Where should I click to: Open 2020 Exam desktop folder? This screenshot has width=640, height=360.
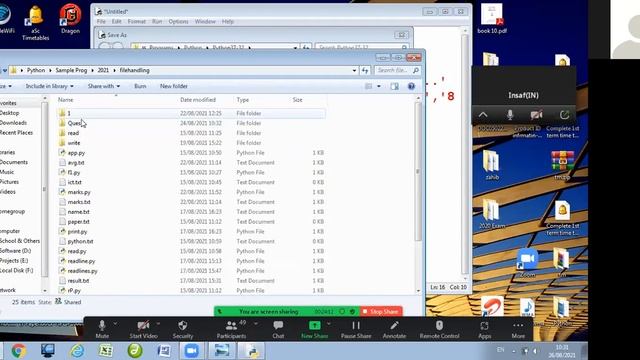click(491, 214)
